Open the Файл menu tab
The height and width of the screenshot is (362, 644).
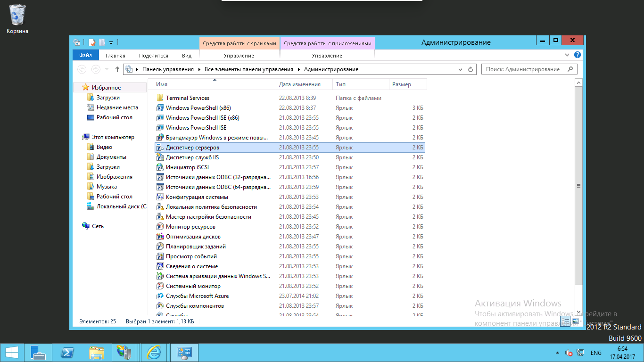tap(85, 55)
